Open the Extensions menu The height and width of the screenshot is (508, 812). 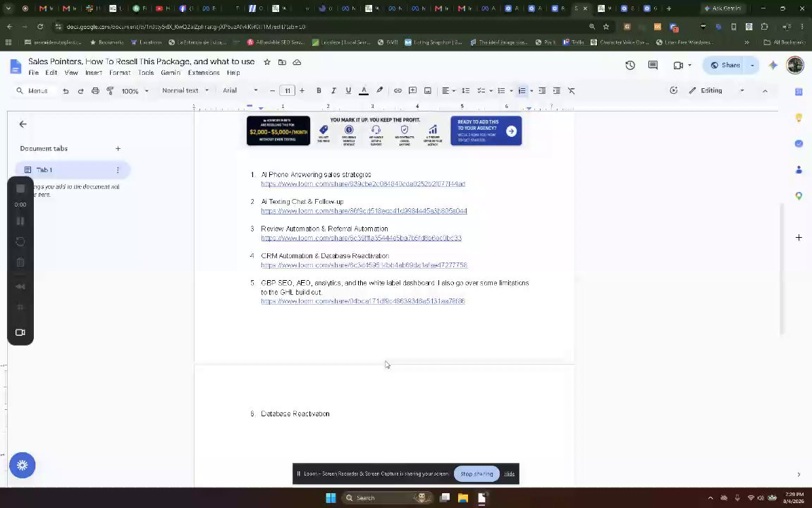204,73
